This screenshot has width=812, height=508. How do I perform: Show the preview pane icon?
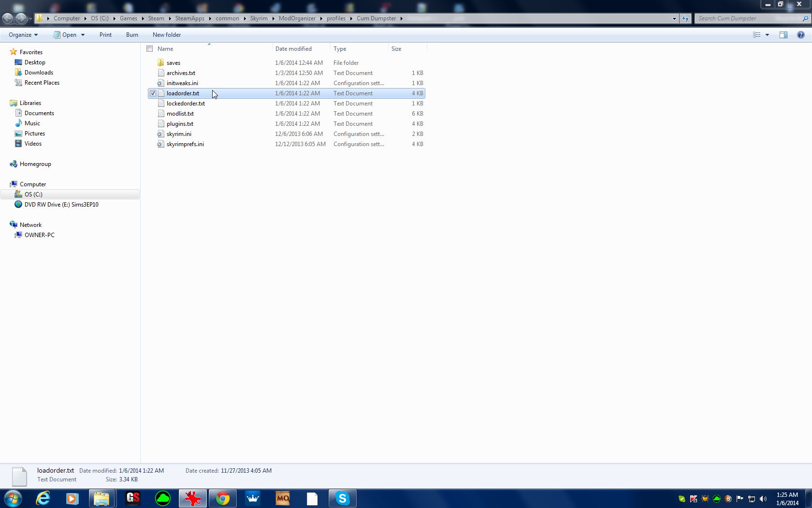[783, 35]
